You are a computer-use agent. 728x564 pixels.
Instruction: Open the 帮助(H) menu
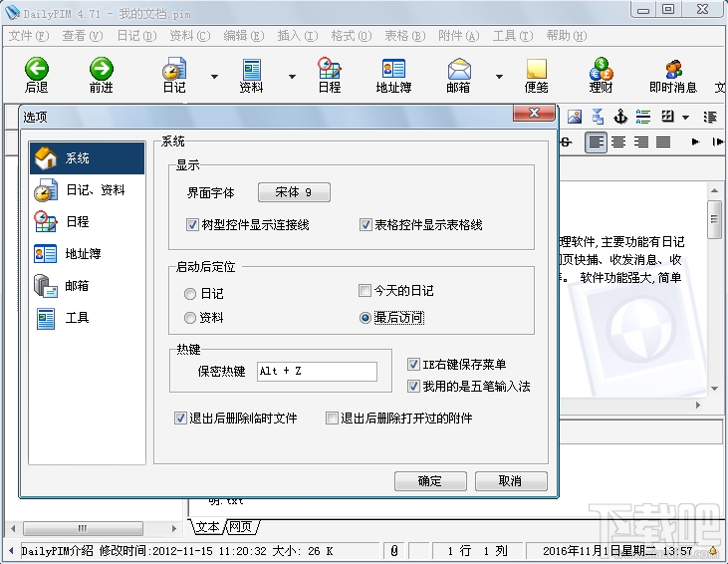[567, 36]
